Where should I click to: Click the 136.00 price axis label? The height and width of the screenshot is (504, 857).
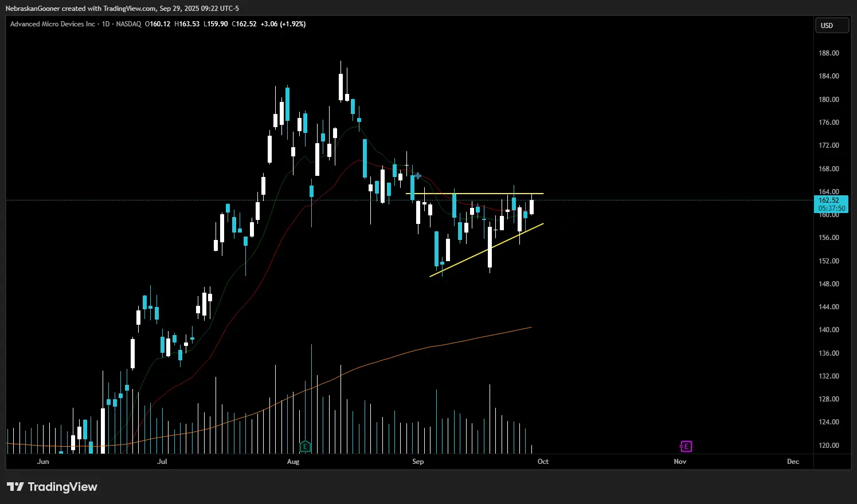coord(828,353)
